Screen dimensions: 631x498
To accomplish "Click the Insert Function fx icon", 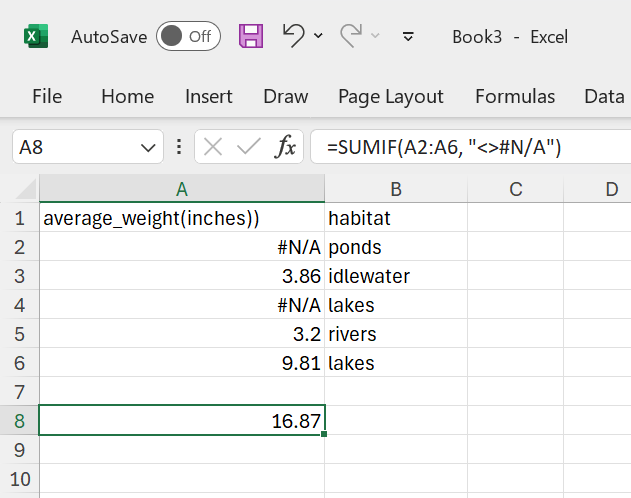I will pos(286,148).
